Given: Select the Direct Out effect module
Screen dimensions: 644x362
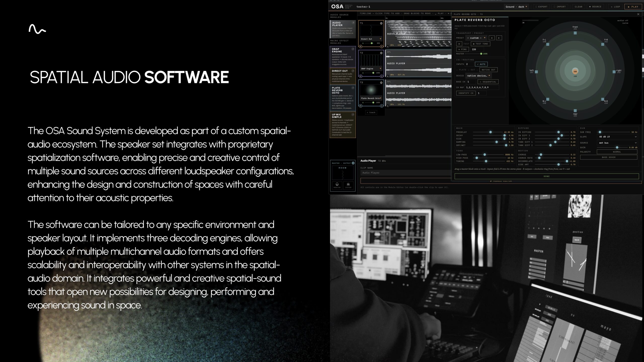Looking at the screenshot, I should (x=343, y=76).
